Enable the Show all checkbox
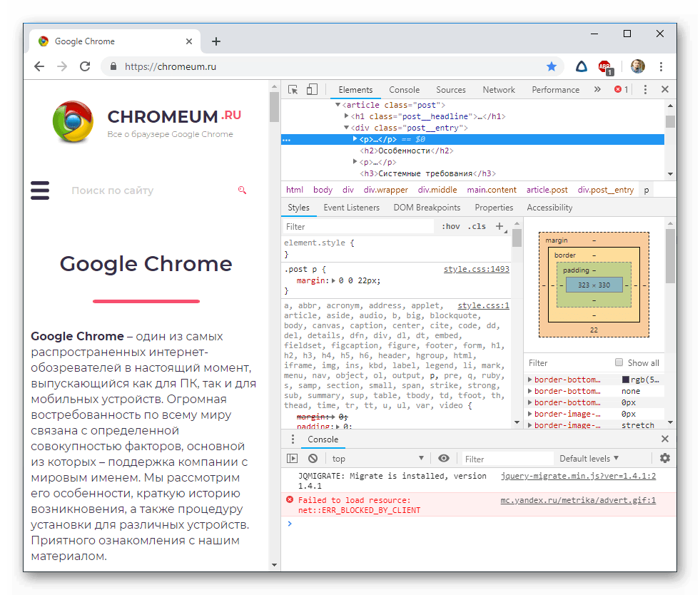Viewport: 700px width, 595px height. [619, 362]
